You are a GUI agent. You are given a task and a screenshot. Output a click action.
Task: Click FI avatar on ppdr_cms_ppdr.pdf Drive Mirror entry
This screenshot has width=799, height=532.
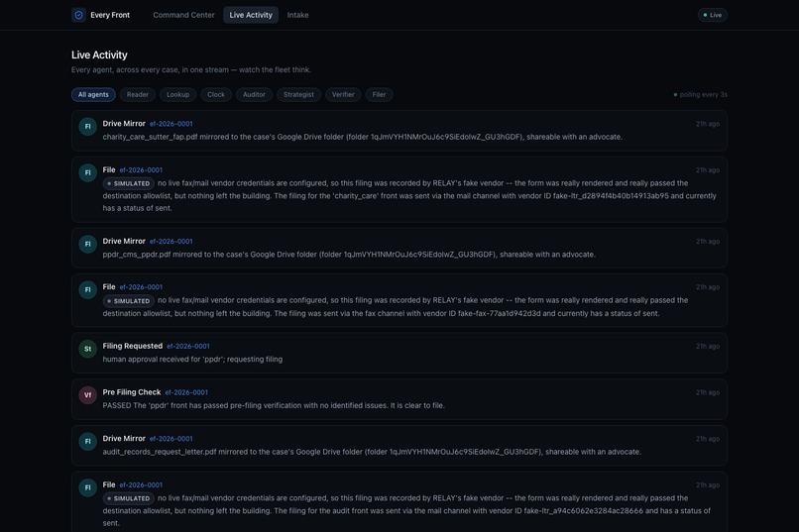[x=87, y=244]
